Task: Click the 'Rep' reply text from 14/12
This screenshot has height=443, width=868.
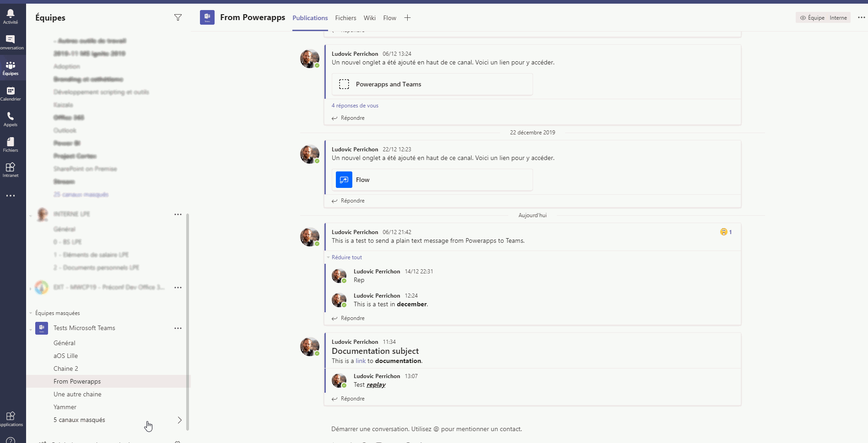Action: (x=359, y=280)
